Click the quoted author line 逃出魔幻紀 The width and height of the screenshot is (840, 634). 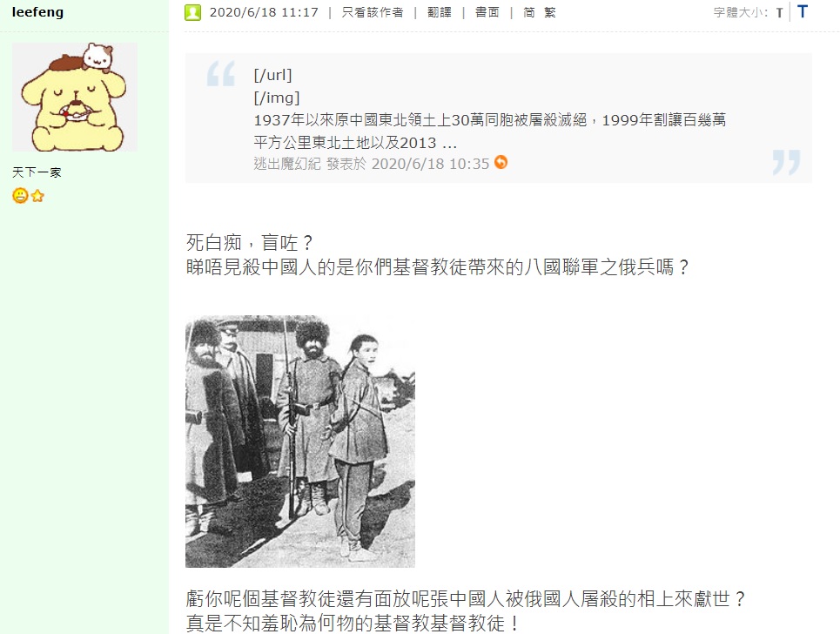coord(287,164)
